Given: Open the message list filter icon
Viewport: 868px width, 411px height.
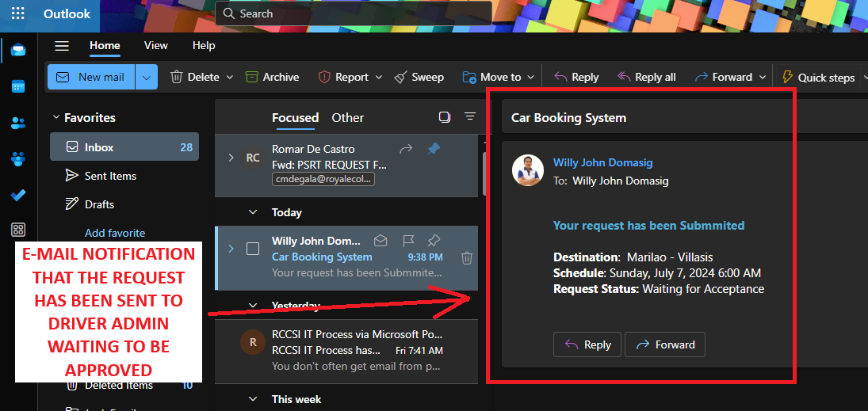Looking at the screenshot, I should pyautogui.click(x=470, y=116).
